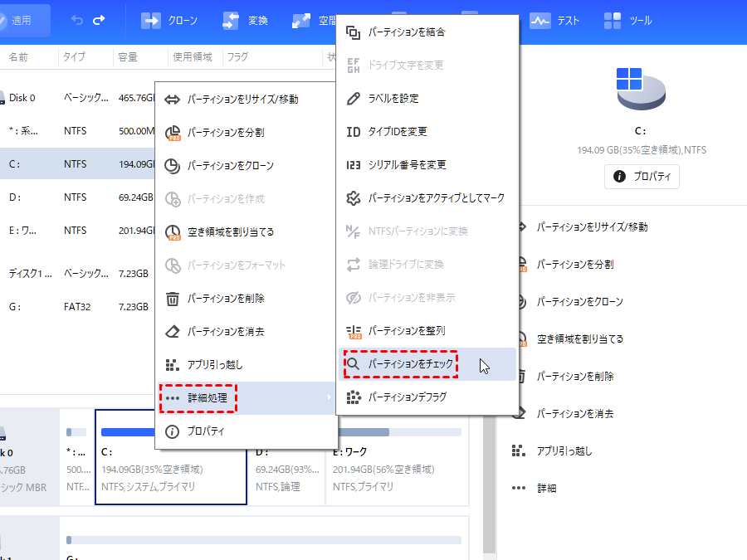Select タイプIDを変更 in submenu
The image size is (747, 560).
tap(397, 132)
